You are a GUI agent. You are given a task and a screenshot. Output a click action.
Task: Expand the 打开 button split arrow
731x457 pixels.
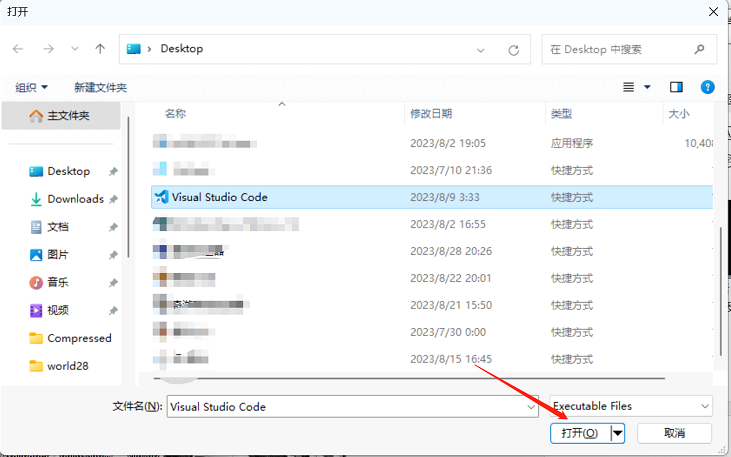coord(617,433)
